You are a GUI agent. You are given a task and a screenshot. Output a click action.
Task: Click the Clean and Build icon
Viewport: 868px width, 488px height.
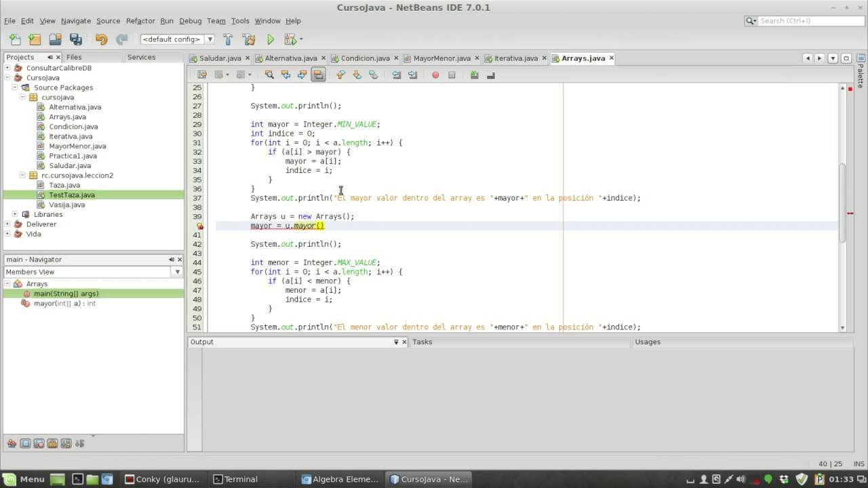249,39
